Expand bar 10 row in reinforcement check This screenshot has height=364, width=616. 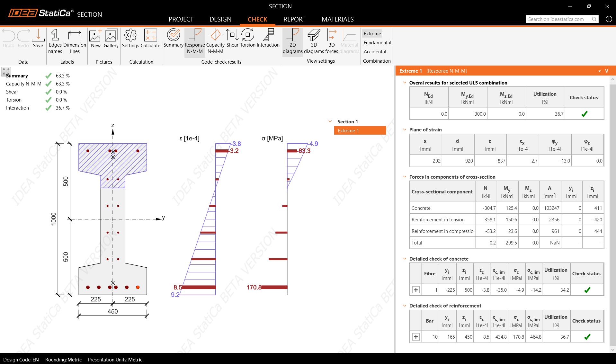tap(416, 337)
